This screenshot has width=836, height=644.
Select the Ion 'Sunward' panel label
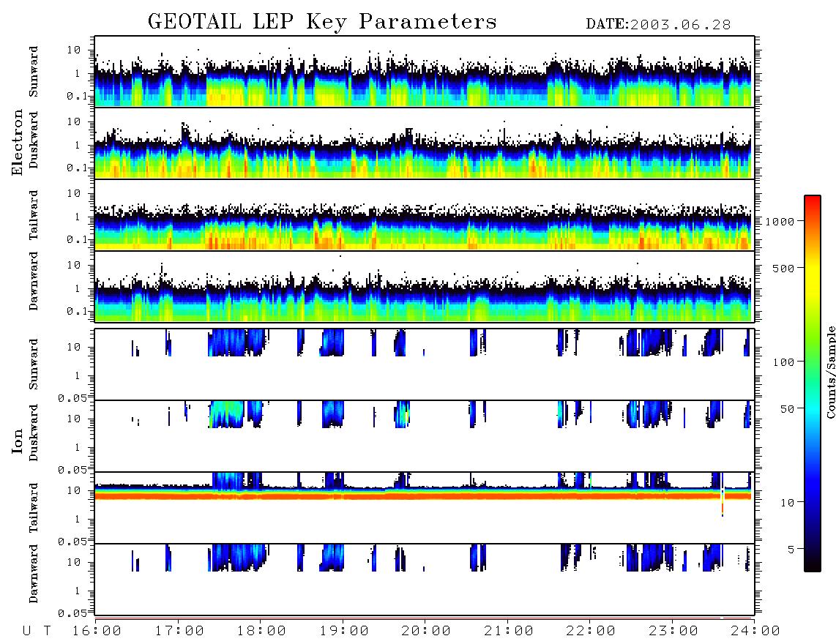click(34, 364)
